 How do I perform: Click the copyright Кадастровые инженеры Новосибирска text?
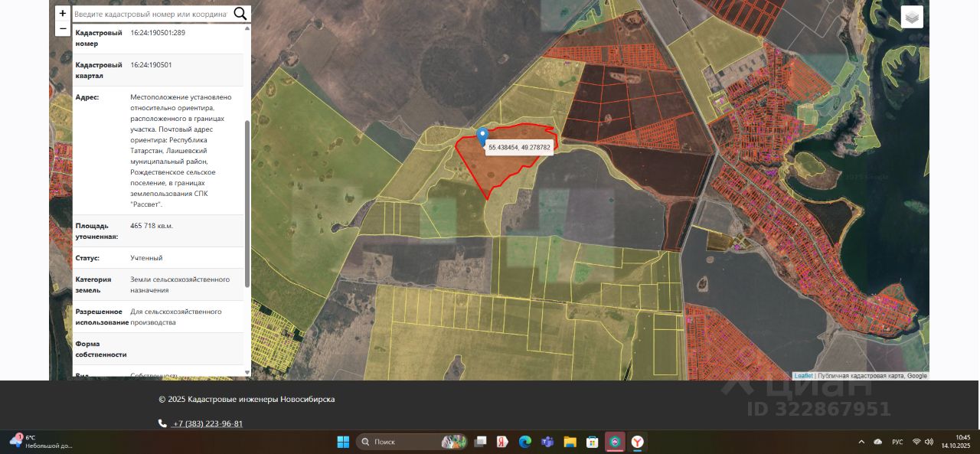(247, 399)
